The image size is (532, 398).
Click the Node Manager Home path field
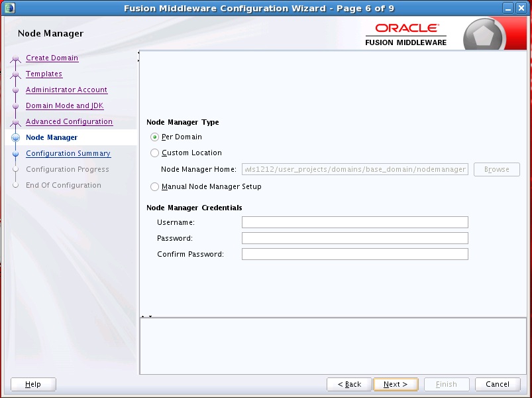pyautogui.click(x=355, y=169)
